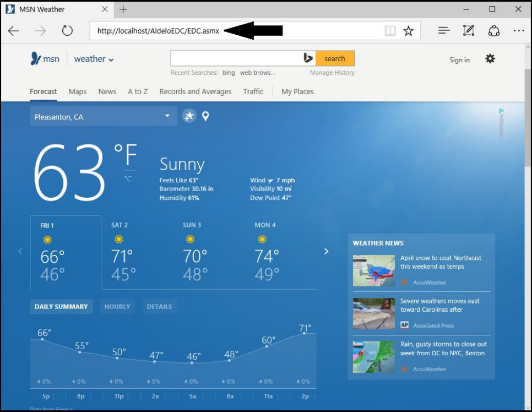Open the More actions ellipsis menu
Screen dimensions: 532x412
518,31
